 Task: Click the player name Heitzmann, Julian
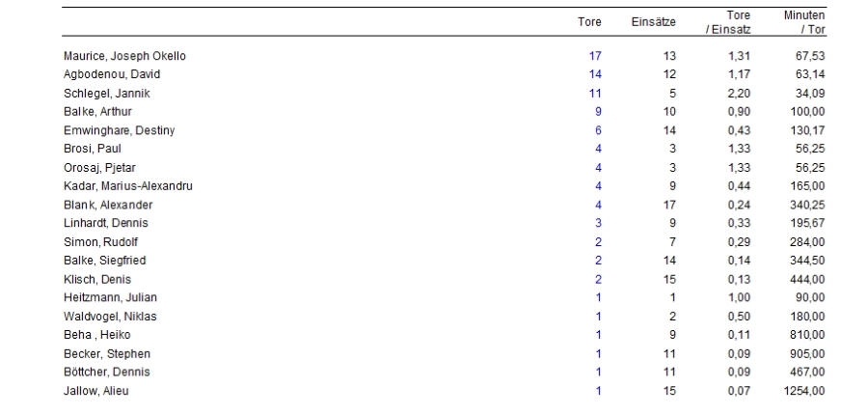[x=110, y=297]
